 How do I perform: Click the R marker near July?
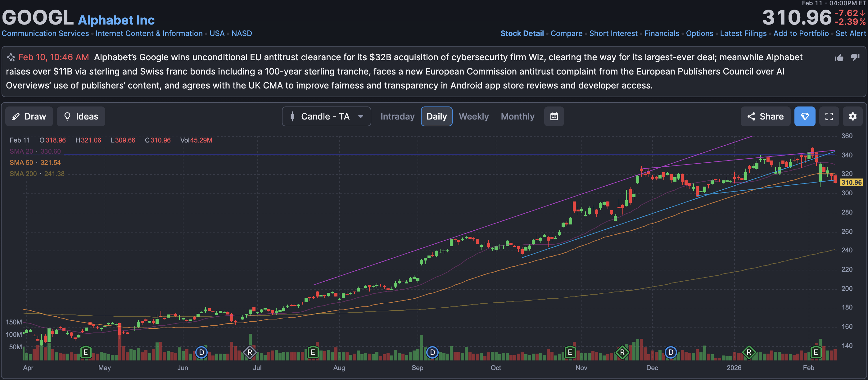click(250, 352)
